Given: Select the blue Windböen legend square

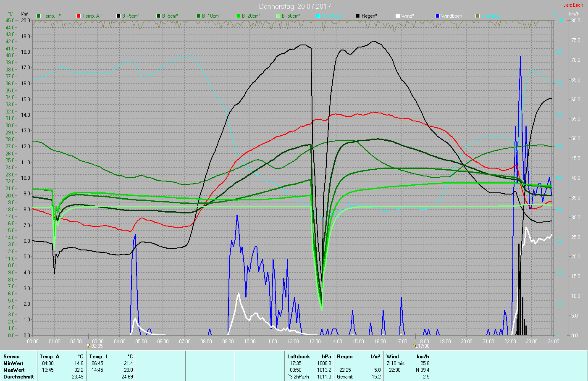Looking at the screenshot, I should click(x=438, y=16).
